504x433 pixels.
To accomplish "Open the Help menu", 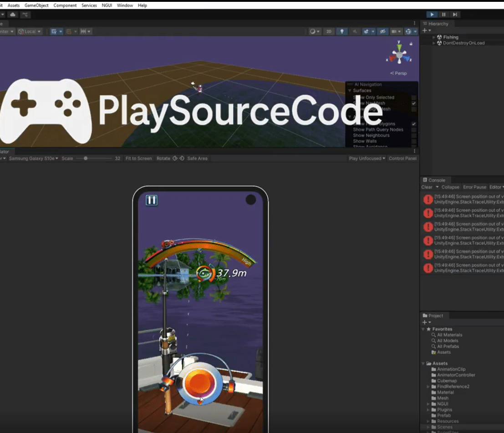I will tap(143, 5).
